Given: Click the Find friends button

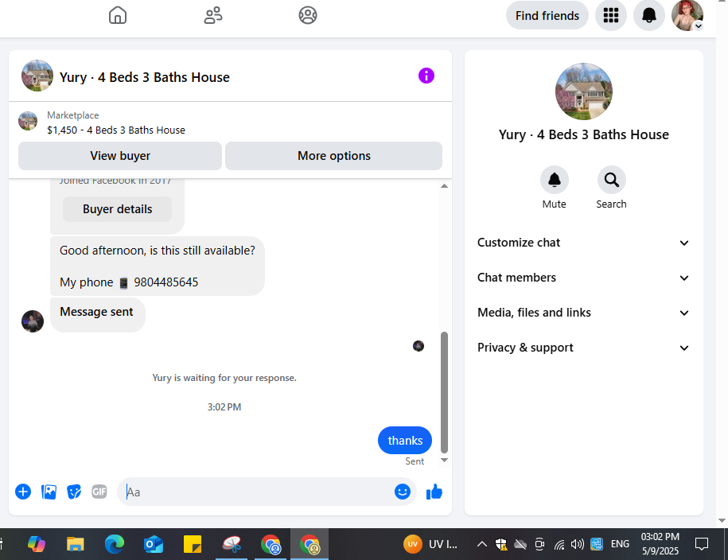Looking at the screenshot, I should pos(547,15).
